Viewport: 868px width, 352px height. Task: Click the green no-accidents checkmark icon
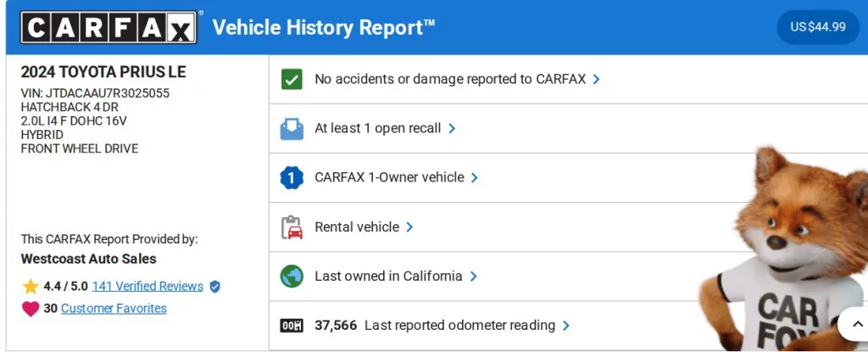[292, 80]
